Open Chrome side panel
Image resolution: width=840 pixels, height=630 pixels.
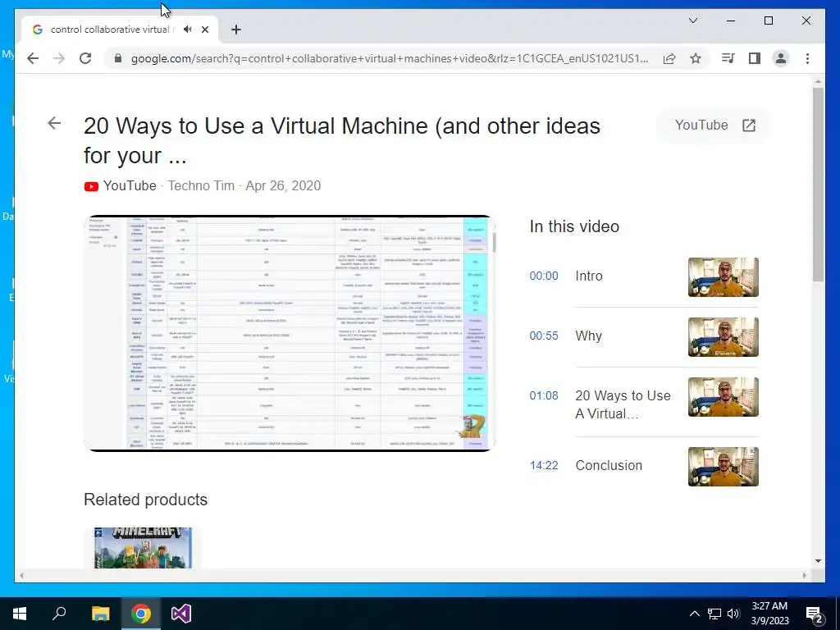[x=755, y=58]
